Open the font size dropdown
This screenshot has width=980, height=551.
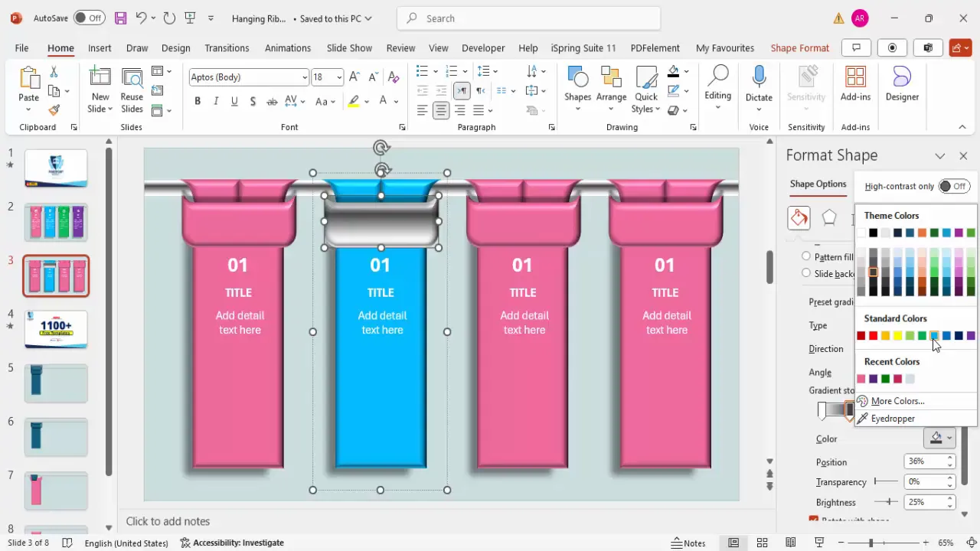pyautogui.click(x=338, y=77)
